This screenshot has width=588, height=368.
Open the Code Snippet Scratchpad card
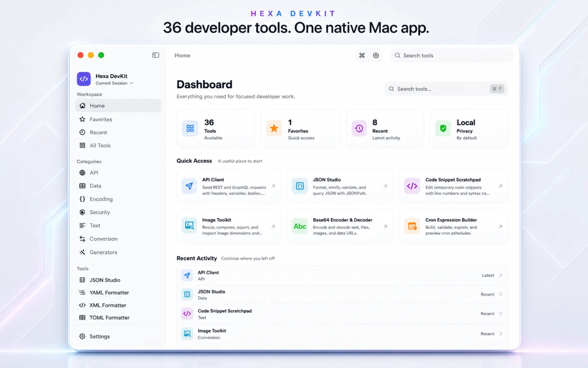click(454, 186)
